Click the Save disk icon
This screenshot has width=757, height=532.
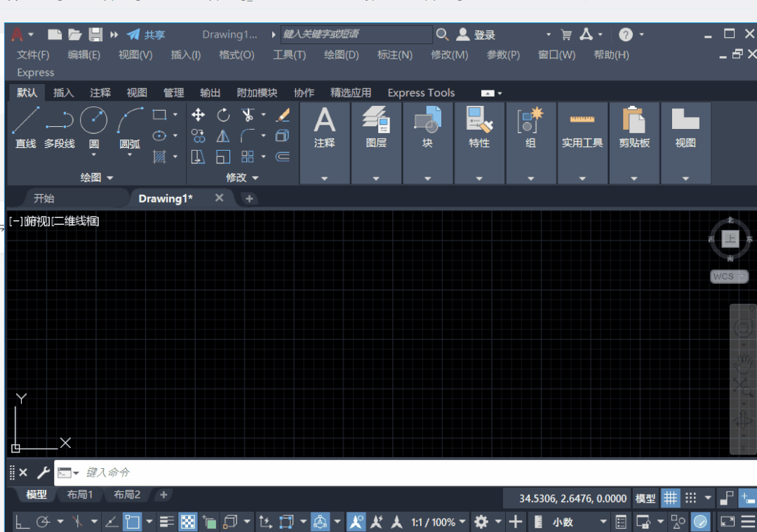95,34
